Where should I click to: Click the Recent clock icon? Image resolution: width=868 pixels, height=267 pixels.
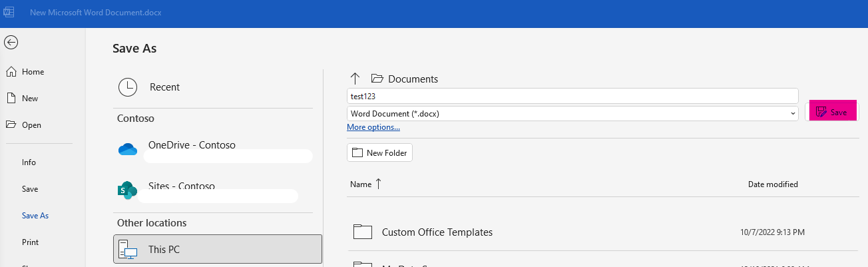(x=127, y=87)
